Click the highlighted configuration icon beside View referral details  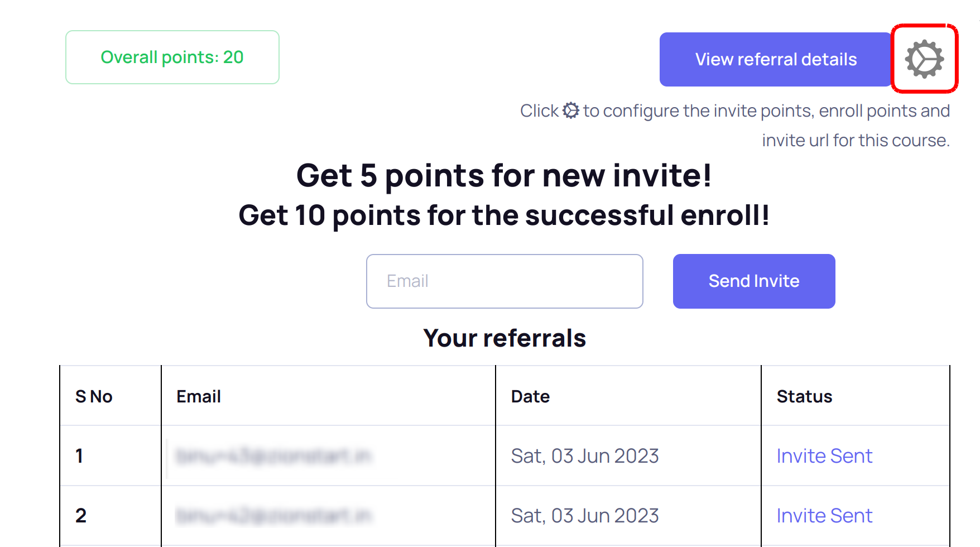tap(925, 59)
